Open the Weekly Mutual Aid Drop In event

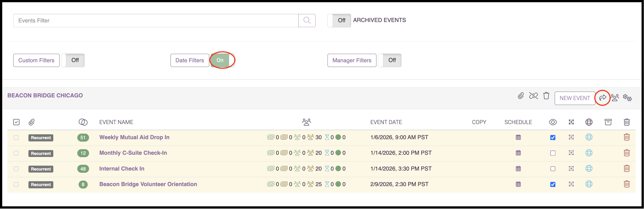(x=134, y=137)
